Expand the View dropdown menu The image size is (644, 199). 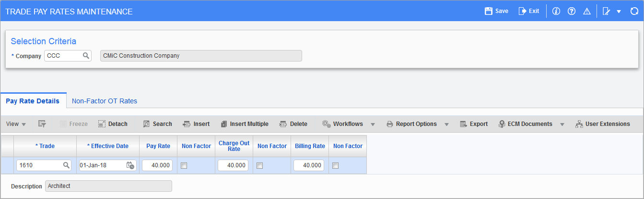(x=16, y=124)
